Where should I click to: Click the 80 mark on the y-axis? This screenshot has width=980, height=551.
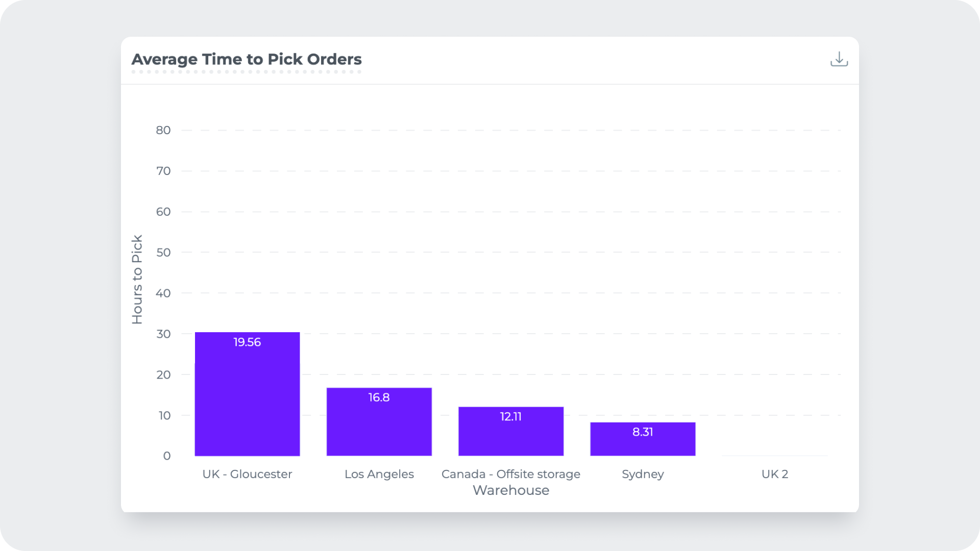click(163, 130)
